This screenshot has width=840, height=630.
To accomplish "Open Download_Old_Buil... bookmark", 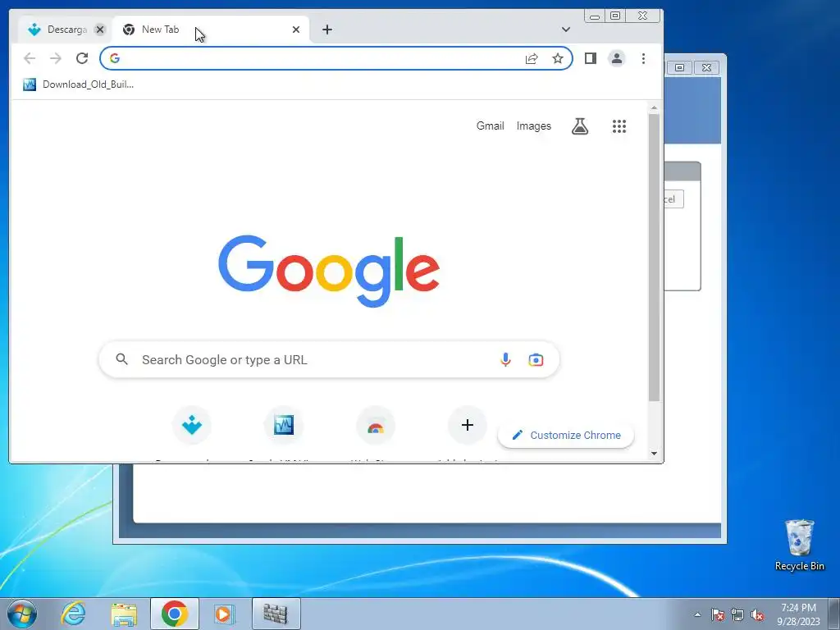I will pos(78,84).
